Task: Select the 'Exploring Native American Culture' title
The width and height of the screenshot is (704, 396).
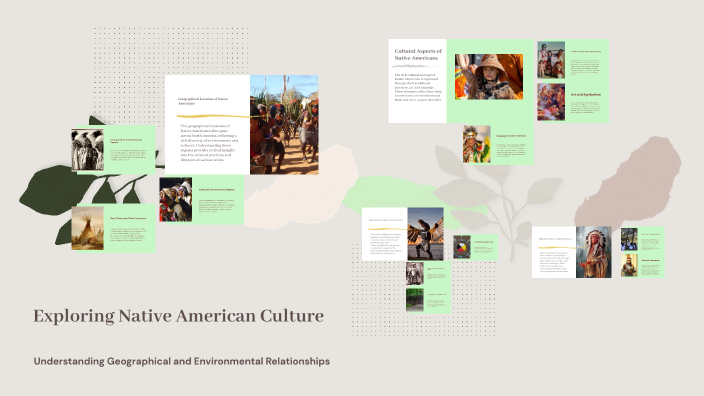Action: (178, 316)
